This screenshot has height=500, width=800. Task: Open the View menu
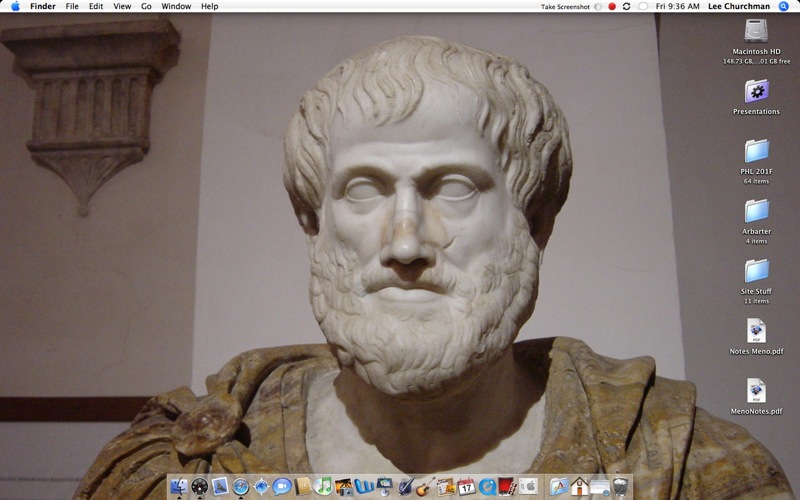122,6
